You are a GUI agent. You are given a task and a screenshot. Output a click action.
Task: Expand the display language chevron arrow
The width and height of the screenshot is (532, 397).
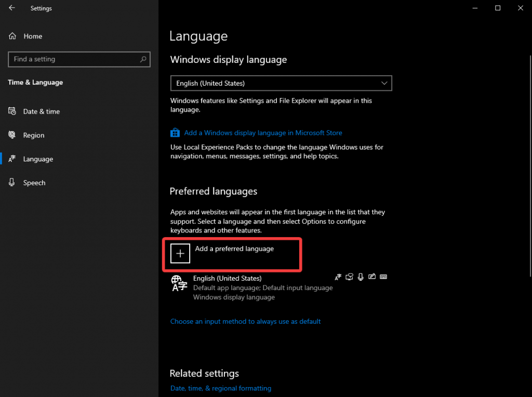pos(384,83)
